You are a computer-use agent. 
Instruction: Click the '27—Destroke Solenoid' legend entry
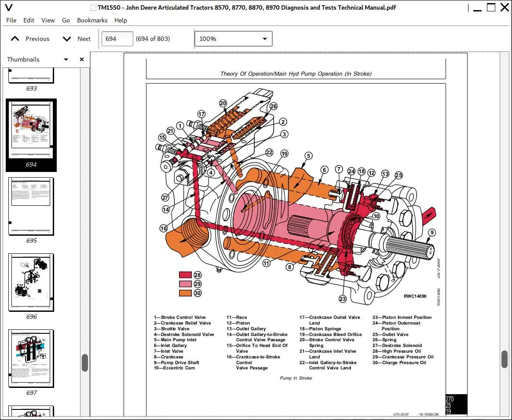click(397, 346)
